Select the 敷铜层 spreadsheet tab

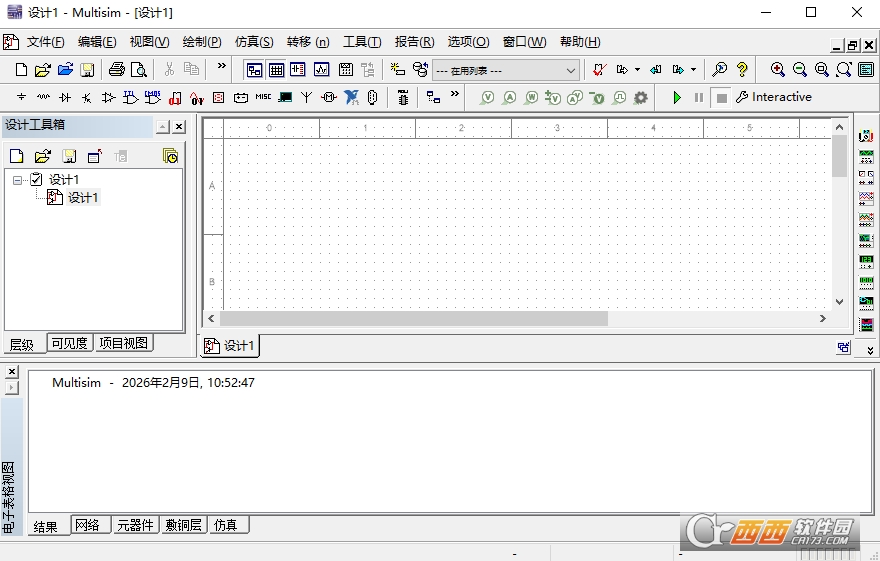pyautogui.click(x=184, y=525)
